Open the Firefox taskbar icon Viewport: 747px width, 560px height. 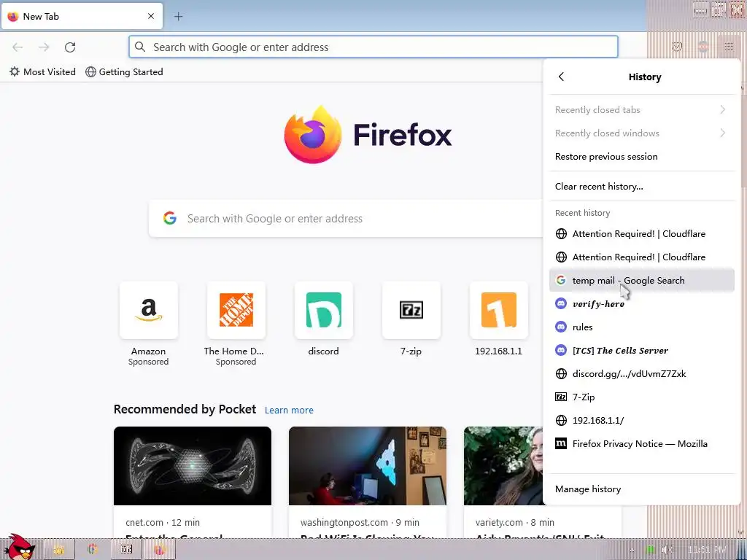pos(160,550)
